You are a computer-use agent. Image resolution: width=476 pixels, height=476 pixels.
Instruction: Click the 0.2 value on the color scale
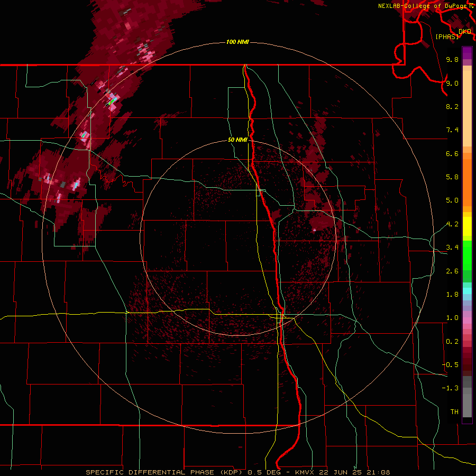coord(452,342)
